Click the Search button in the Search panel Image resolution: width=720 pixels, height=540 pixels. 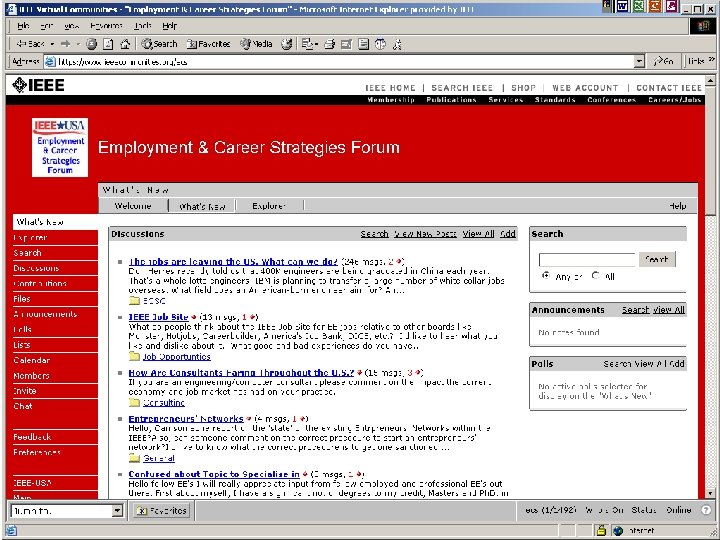coord(657,259)
